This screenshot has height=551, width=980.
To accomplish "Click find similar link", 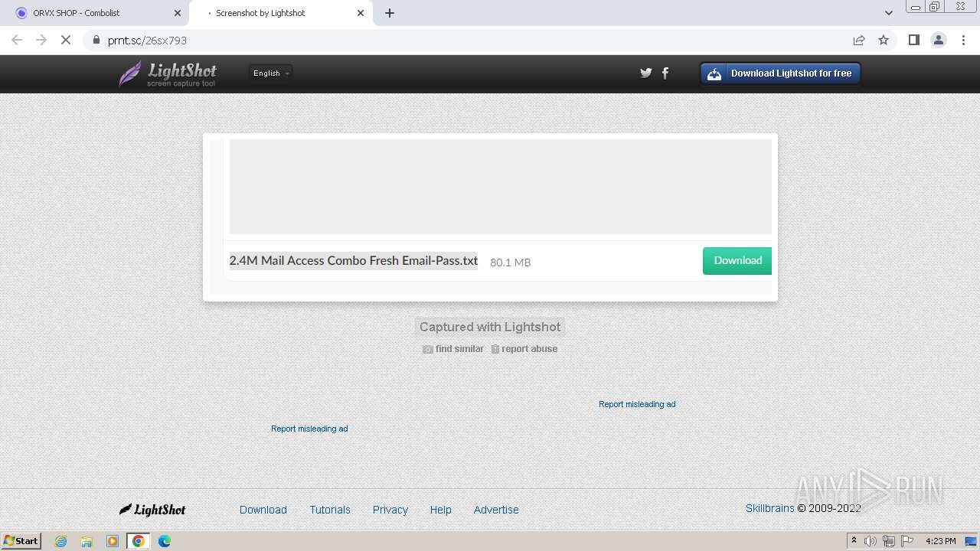I will pyautogui.click(x=453, y=349).
